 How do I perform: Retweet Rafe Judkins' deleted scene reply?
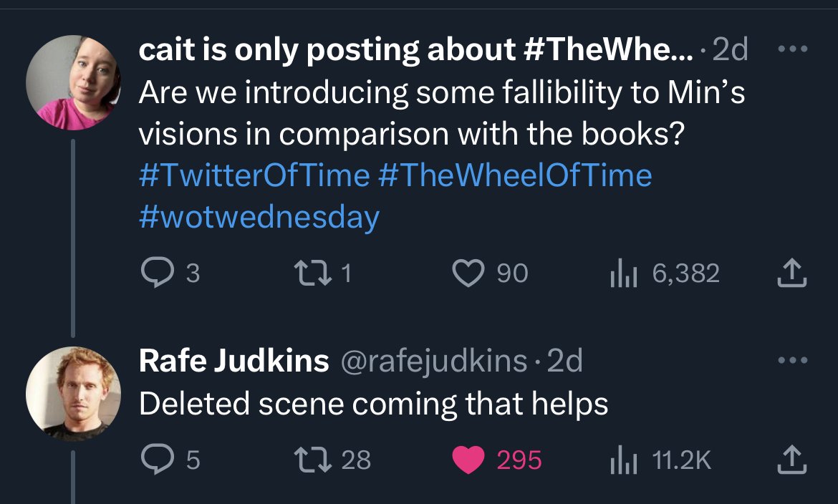[312, 459]
